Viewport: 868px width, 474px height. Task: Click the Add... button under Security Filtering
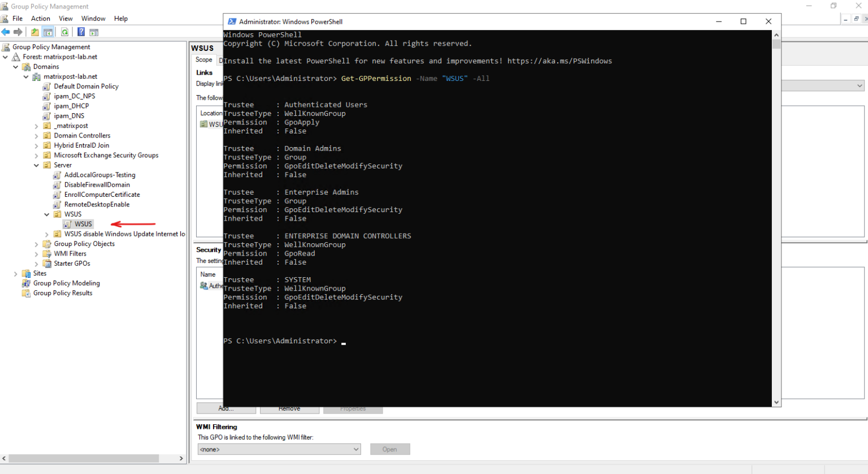(226, 409)
